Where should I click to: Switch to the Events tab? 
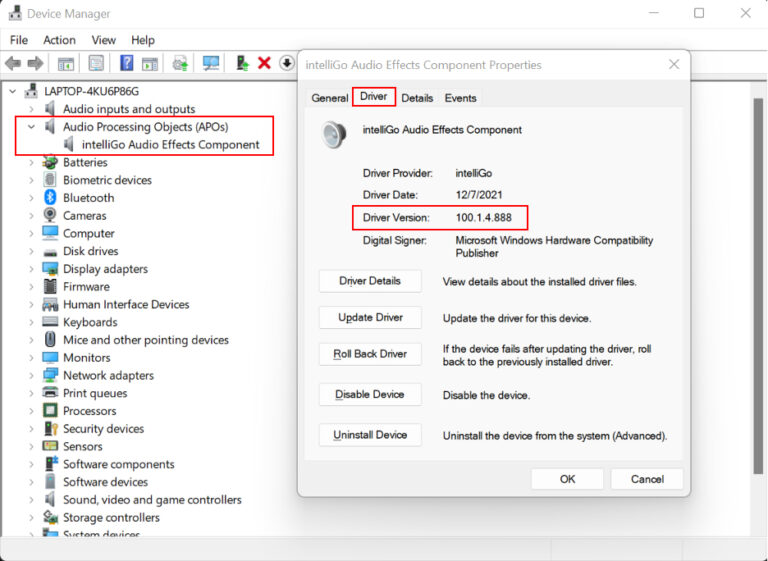tap(460, 98)
